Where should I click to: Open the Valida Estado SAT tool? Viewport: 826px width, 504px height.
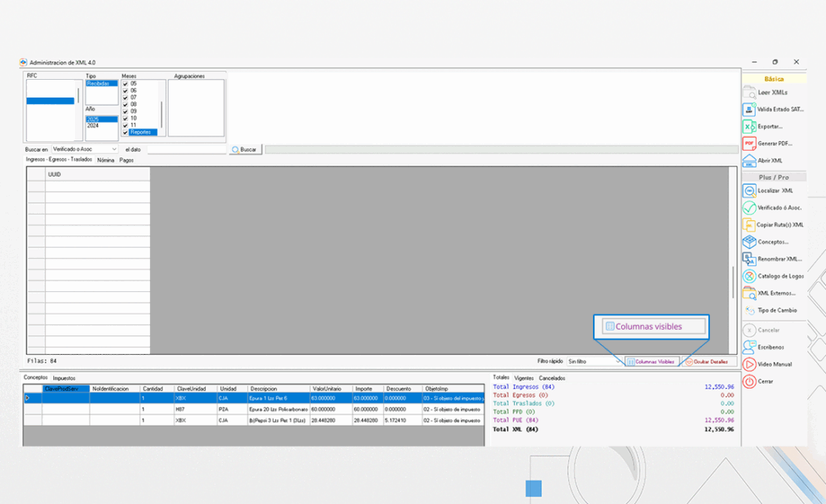[774, 111]
